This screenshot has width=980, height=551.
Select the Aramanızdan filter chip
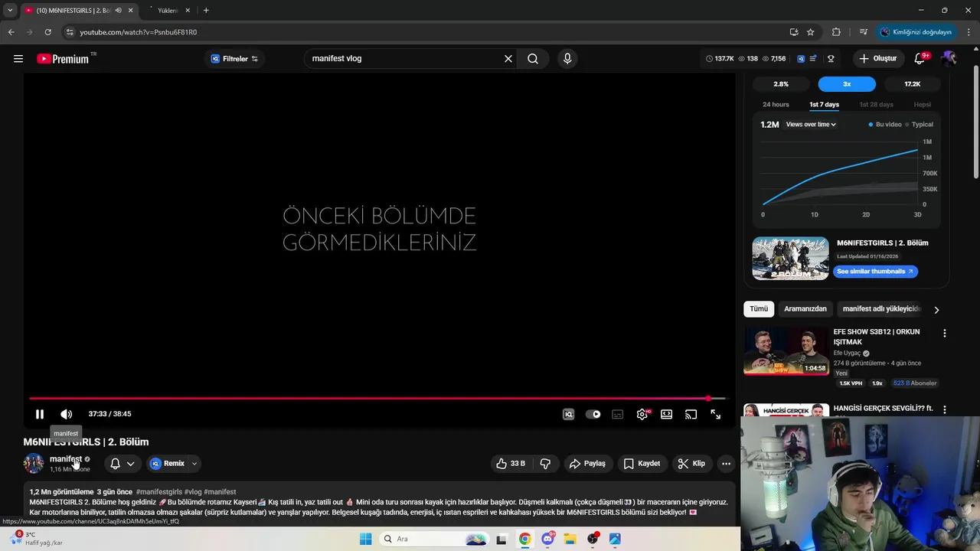pyautogui.click(x=805, y=309)
